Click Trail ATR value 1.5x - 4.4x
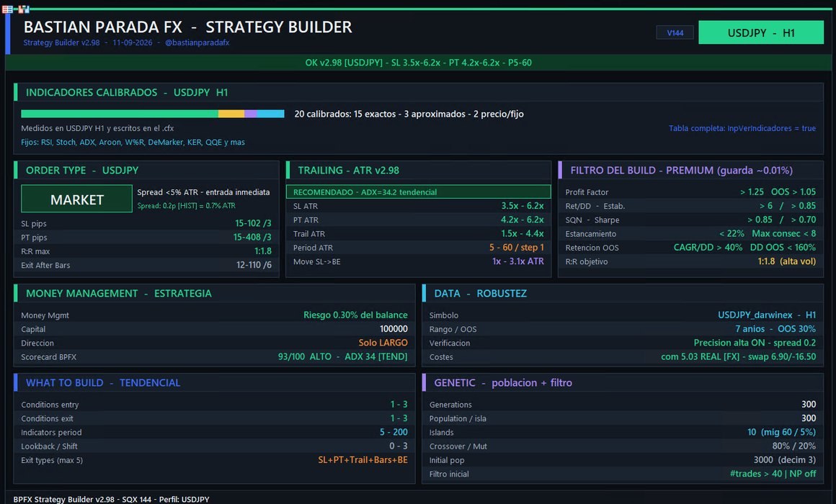The image size is (836, 504). click(522, 233)
